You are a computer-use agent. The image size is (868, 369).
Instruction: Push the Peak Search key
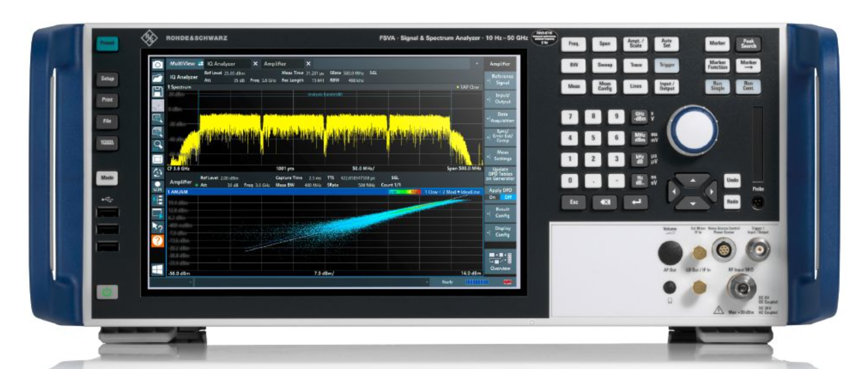pyautogui.click(x=748, y=44)
